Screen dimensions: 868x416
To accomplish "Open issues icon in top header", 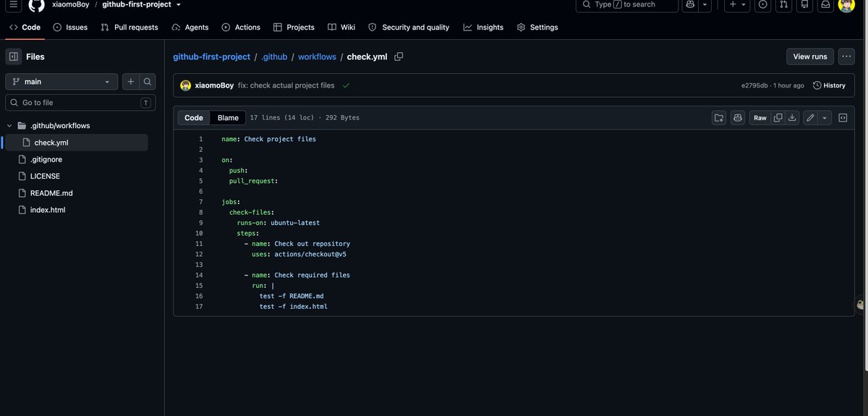I will click(762, 4).
